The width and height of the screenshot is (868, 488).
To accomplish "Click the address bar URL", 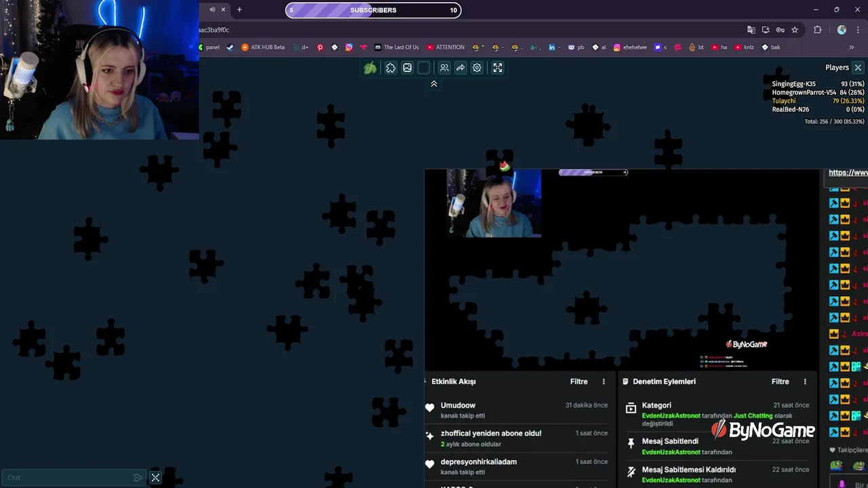I will point(214,30).
